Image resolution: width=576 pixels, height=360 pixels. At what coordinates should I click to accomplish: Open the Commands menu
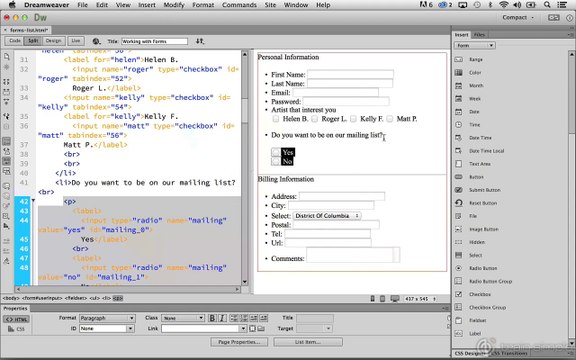(239, 5)
